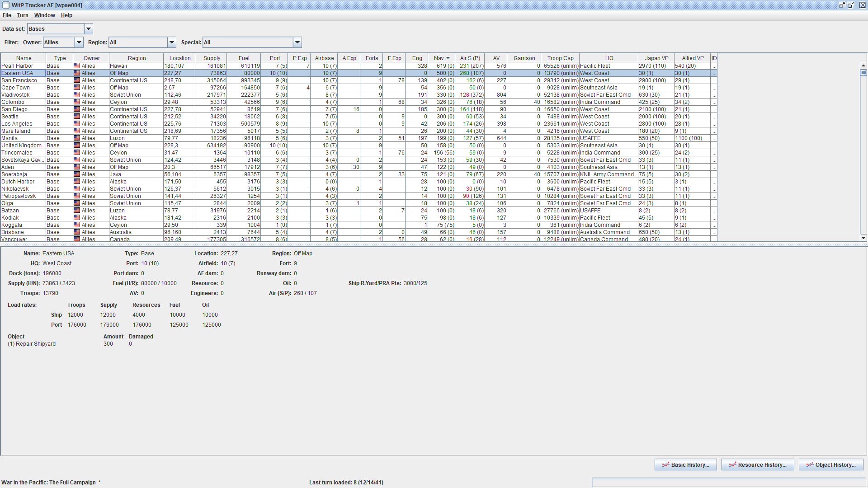Click the flag icon in Aden row
Image resolution: width=868 pixels, height=488 pixels.
77,167
